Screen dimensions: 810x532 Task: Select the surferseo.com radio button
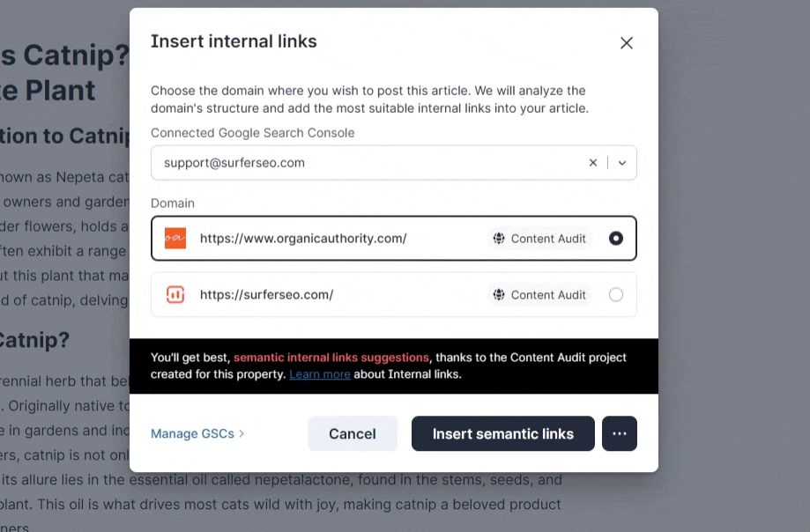tap(616, 295)
